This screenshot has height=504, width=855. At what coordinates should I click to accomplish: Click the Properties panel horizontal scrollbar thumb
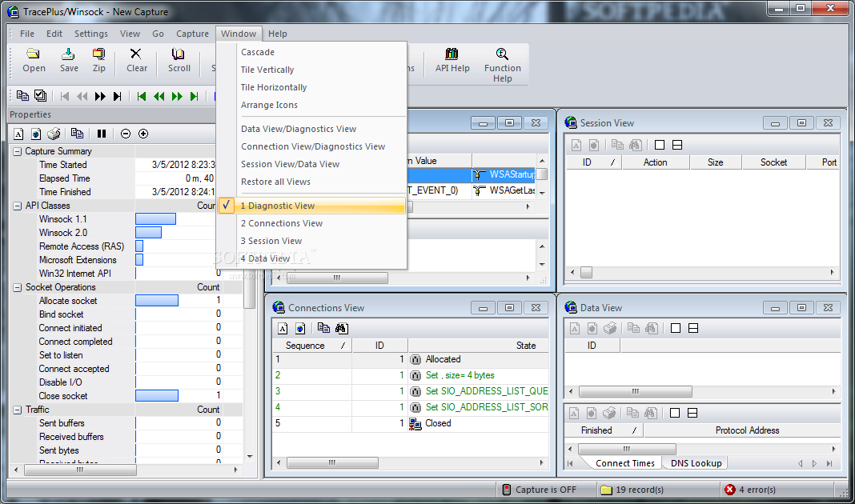pyautogui.click(x=80, y=470)
